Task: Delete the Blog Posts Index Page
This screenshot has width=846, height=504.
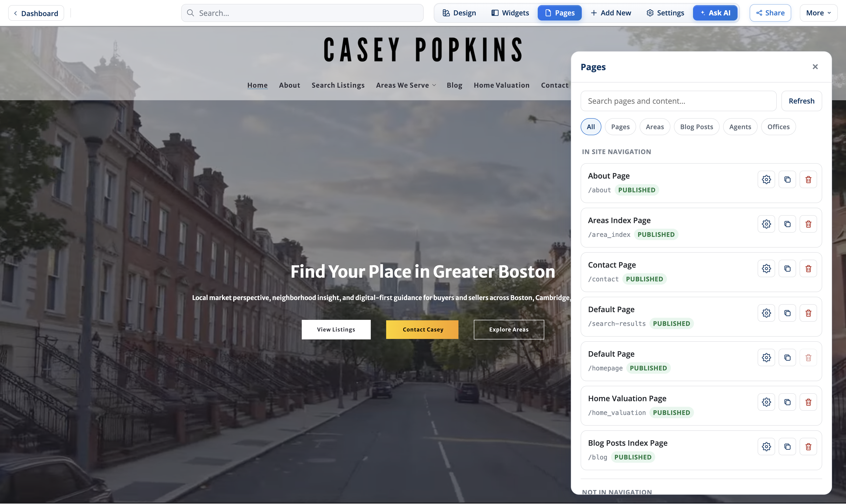Action: [x=808, y=446]
